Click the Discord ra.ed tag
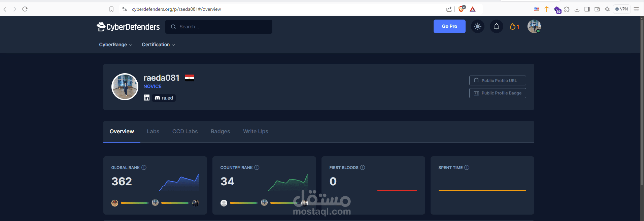This screenshot has width=644, height=221. [164, 98]
